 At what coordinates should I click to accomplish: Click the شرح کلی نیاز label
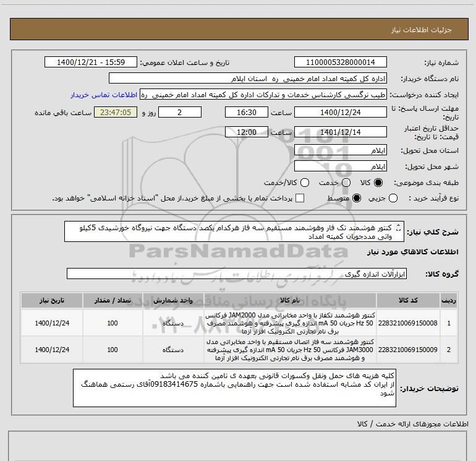click(x=433, y=232)
